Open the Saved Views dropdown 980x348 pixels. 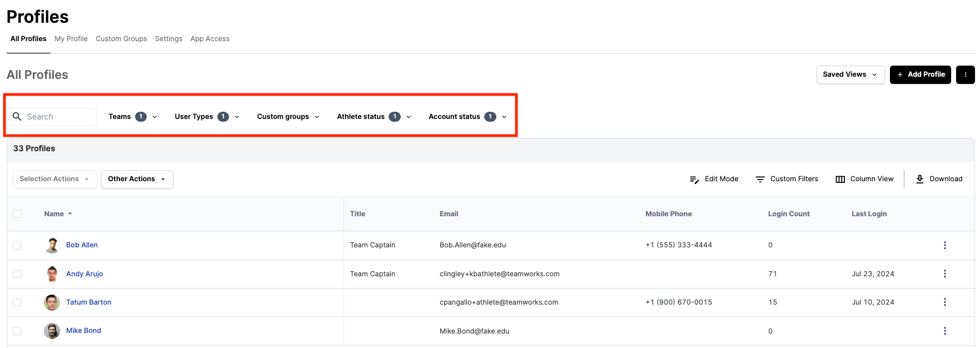[x=850, y=74]
